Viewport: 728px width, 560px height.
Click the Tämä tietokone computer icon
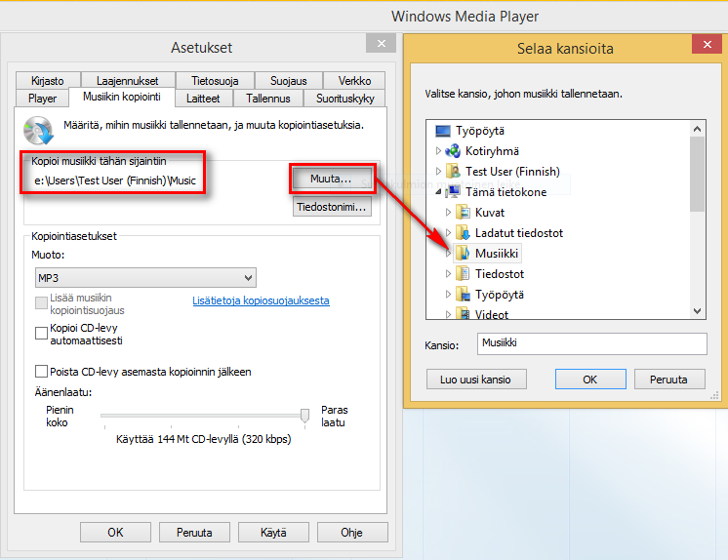click(x=453, y=192)
